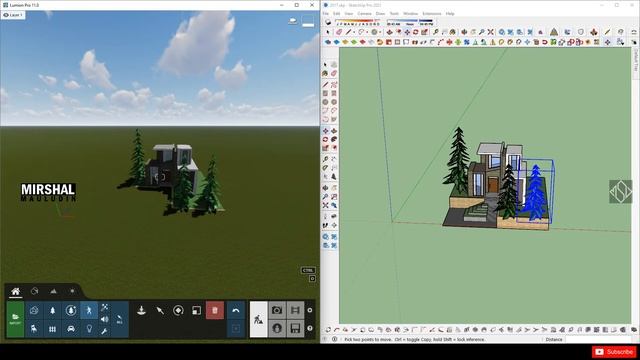Choose the Place object tool in Lumion
Screen dimensions: 640x360
[141, 311]
